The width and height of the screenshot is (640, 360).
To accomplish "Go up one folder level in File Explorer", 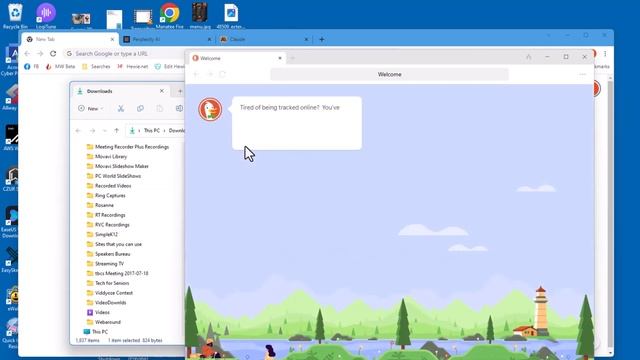I will (x=116, y=131).
